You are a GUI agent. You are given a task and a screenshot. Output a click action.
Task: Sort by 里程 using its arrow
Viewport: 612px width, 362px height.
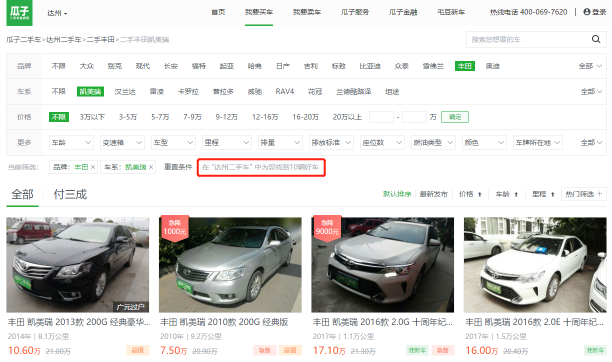point(553,194)
